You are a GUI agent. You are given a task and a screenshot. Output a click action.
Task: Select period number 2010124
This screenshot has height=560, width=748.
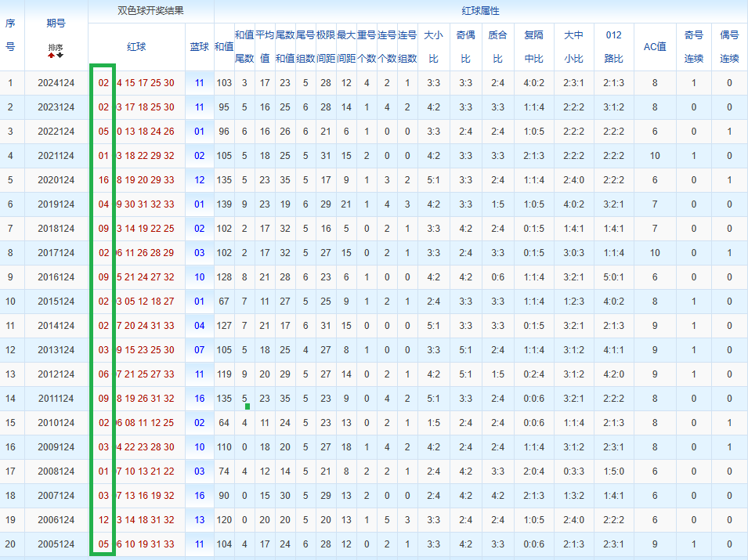point(56,424)
